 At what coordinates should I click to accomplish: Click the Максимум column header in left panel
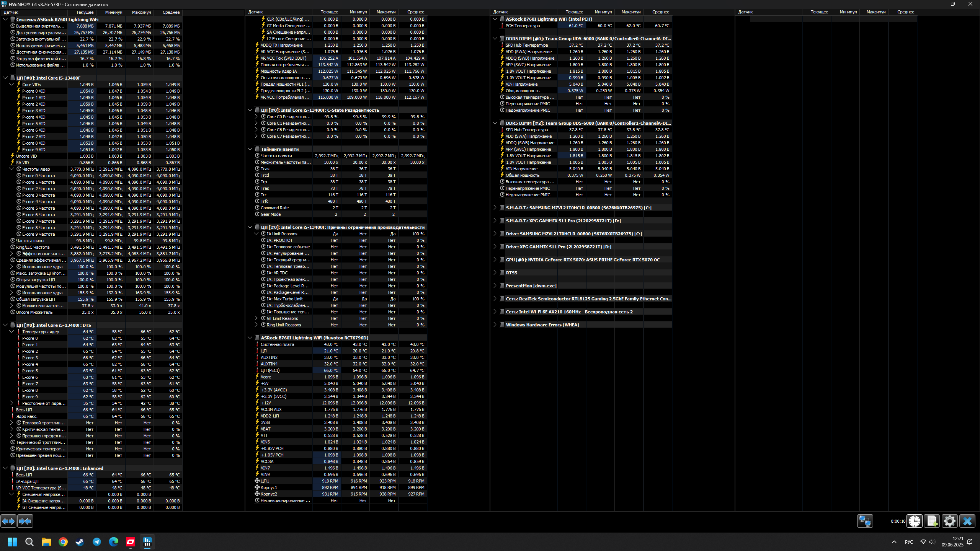click(x=141, y=12)
